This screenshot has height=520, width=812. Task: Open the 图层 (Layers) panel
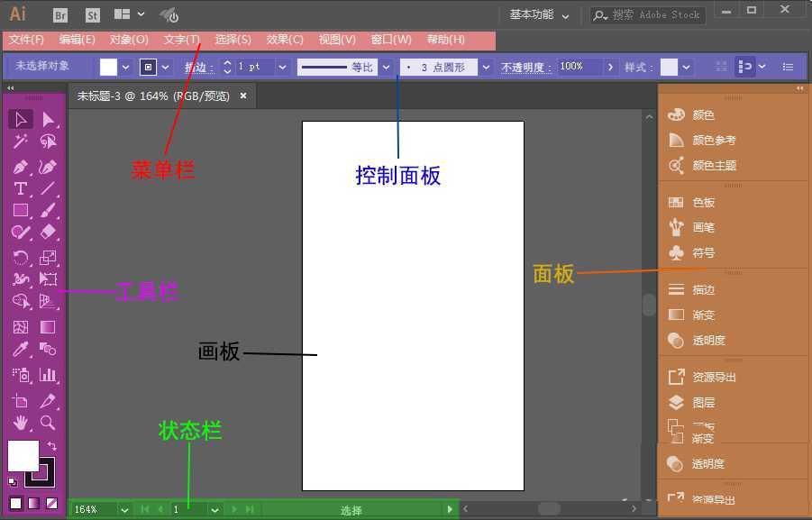[x=692, y=403]
